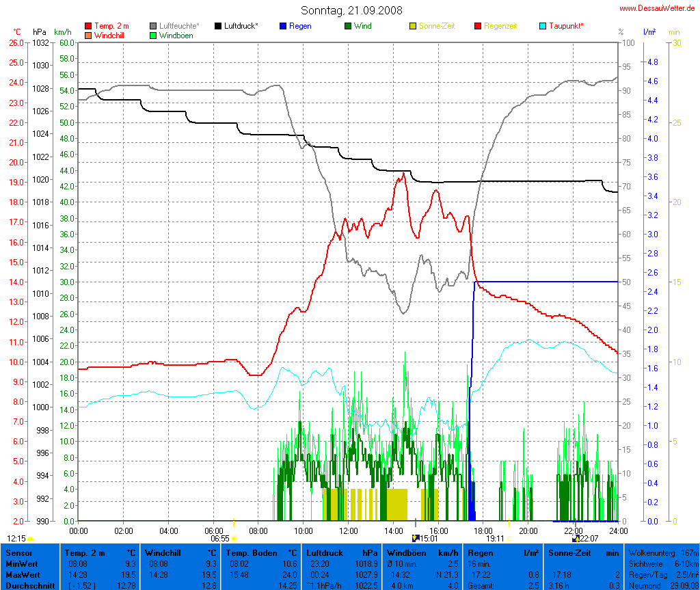Click the cyan Taupunkt legend square

point(543,26)
